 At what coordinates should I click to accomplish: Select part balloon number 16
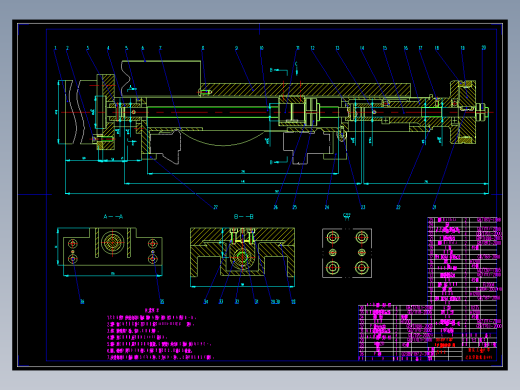(406, 48)
